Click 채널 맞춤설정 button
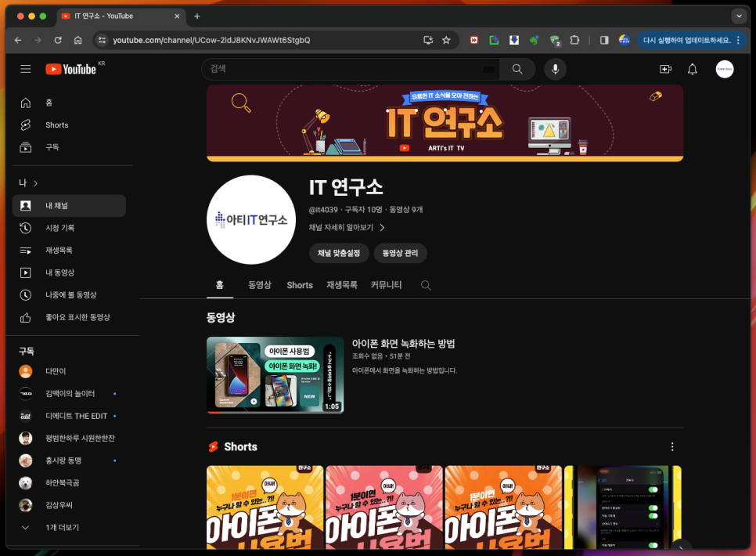 338,253
